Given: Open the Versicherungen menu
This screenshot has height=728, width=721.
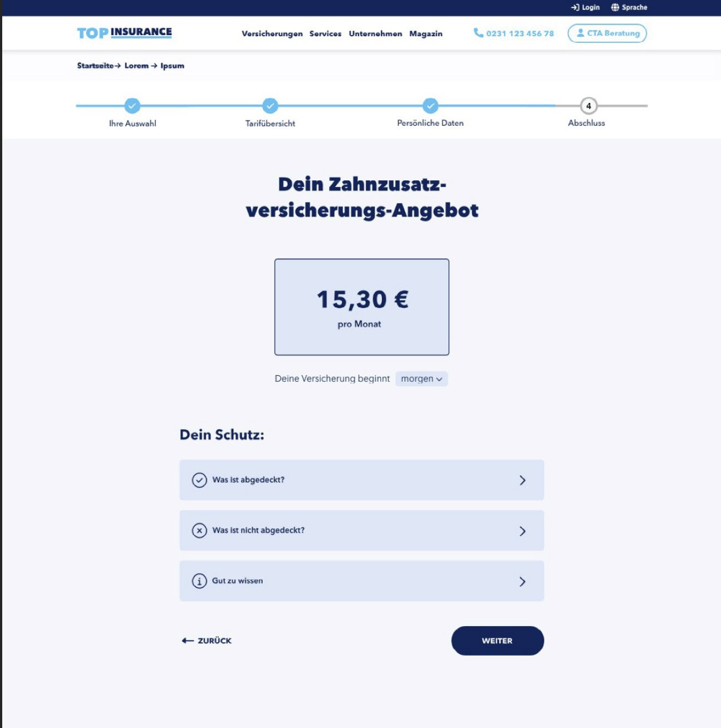Looking at the screenshot, I should point(272,33).
